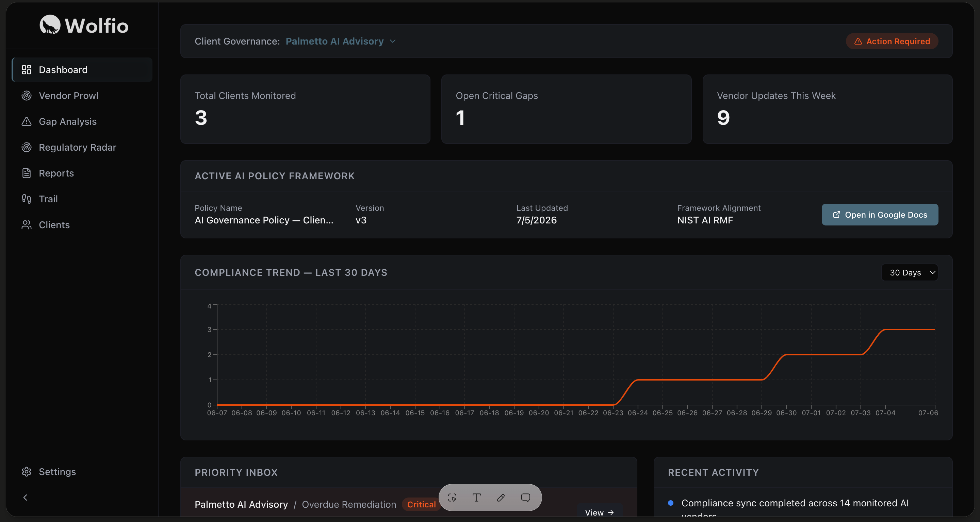Click the blue dot beside Compliance sync activity
The height and width of the screenshot is (522, 980).
(671, 503)
